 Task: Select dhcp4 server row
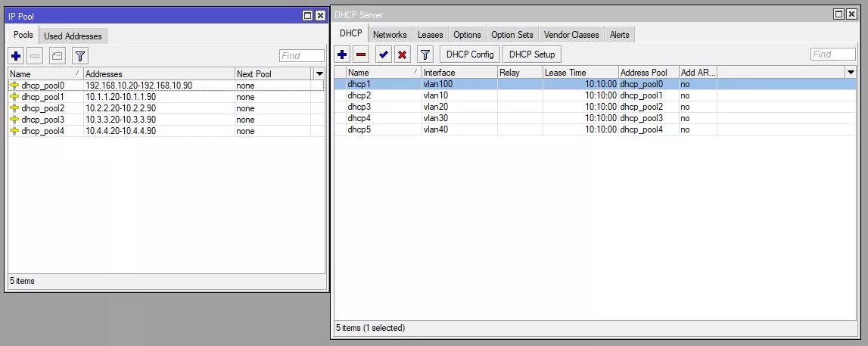click(x=595, y=118)
